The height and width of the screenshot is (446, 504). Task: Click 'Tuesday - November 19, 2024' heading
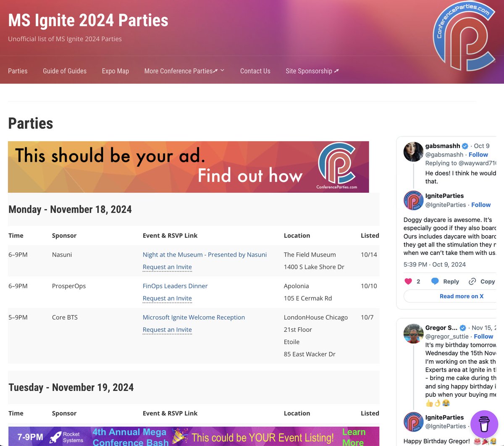71,387
